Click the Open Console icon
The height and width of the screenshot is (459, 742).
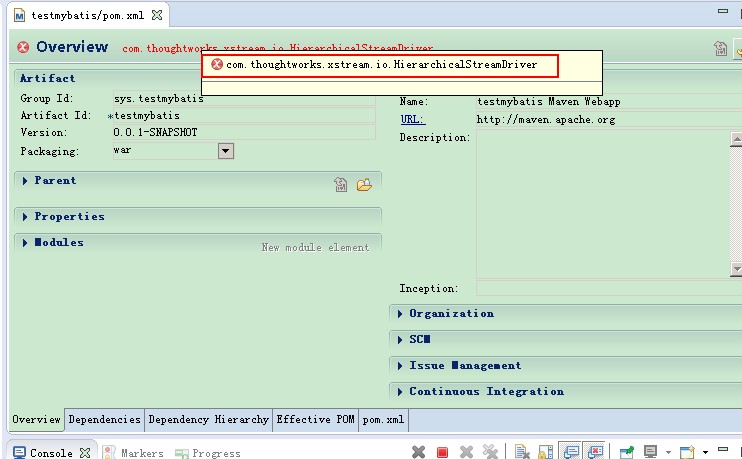(687, 452)
